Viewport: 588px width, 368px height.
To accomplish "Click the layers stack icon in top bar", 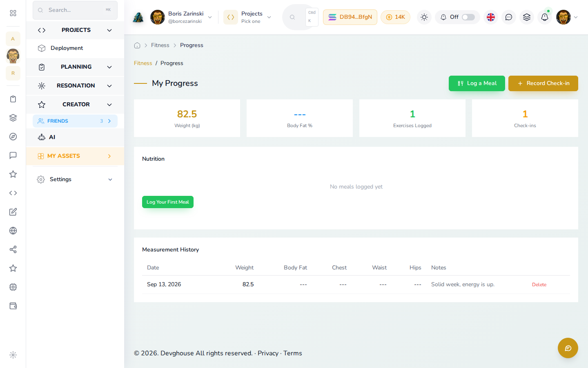I will 527,17.
